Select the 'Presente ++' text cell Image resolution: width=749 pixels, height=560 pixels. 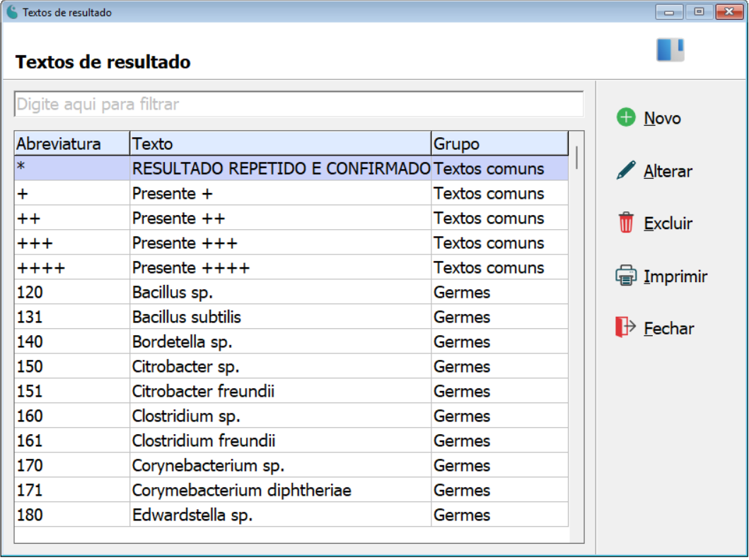[x=280, y=218]
